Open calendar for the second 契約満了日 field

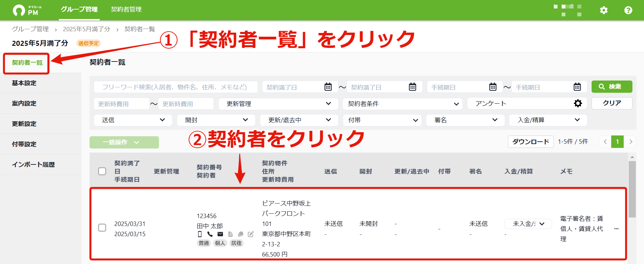(412, 87)
